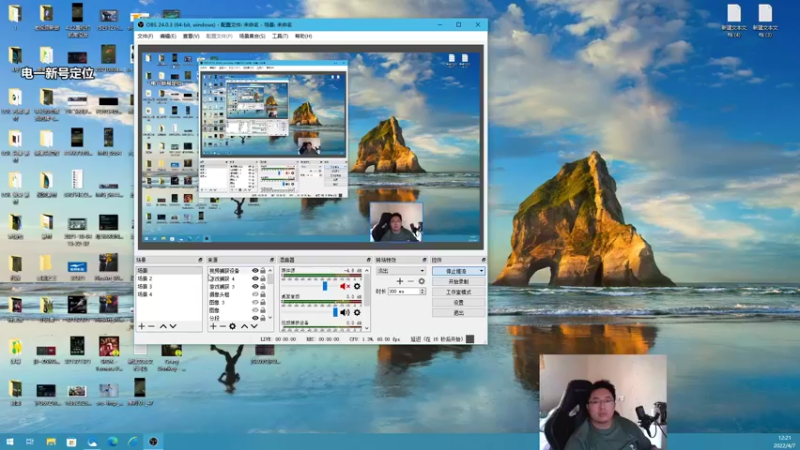Open the 工具(T) menu

[x=280, y=36]
